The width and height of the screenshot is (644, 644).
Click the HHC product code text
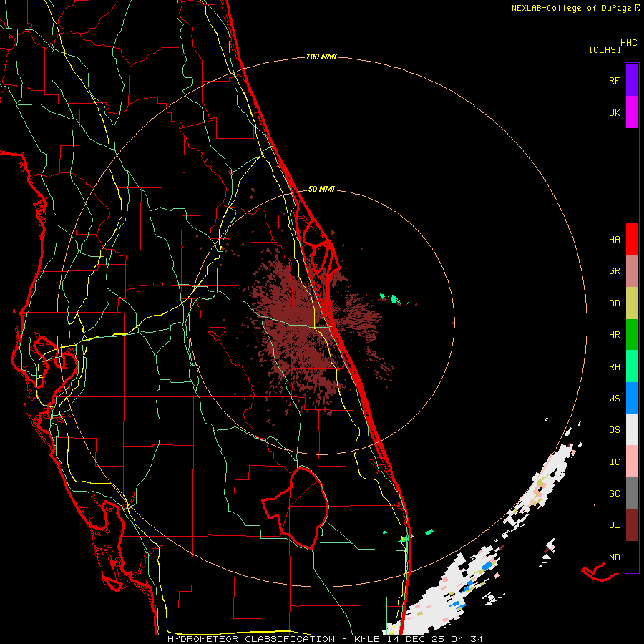[629, 43]
